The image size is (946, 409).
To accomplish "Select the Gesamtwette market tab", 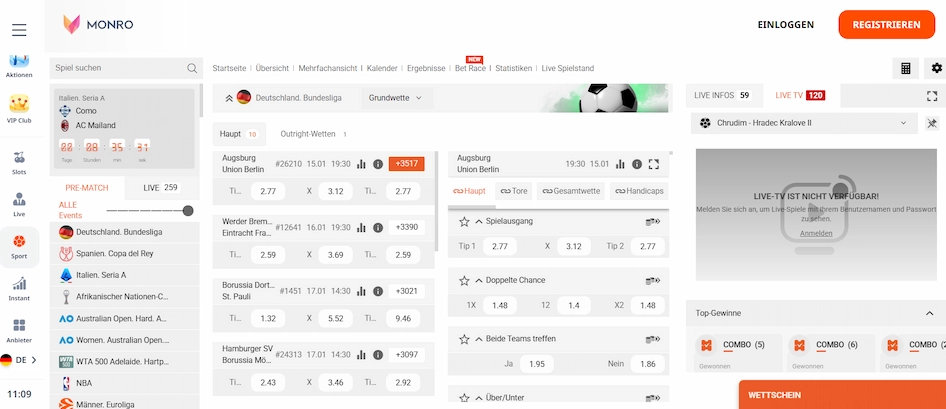I will pos(571,191).
